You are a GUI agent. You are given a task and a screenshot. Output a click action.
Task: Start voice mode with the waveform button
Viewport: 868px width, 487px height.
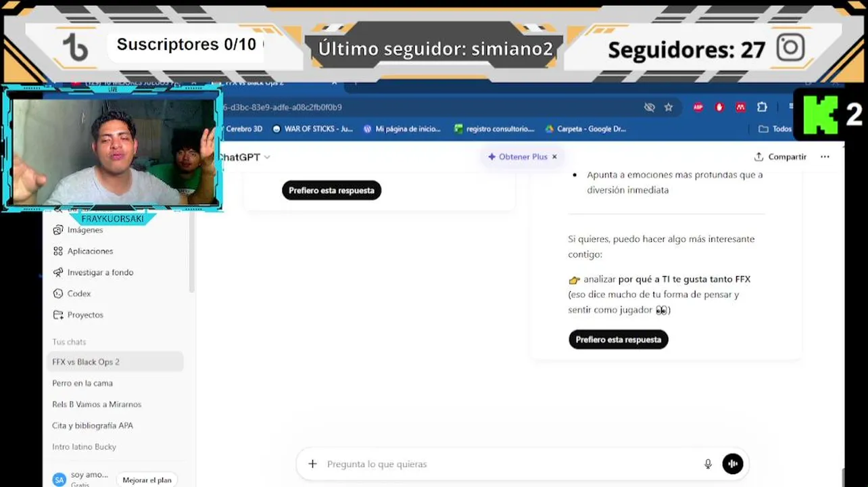coord(733,464)
